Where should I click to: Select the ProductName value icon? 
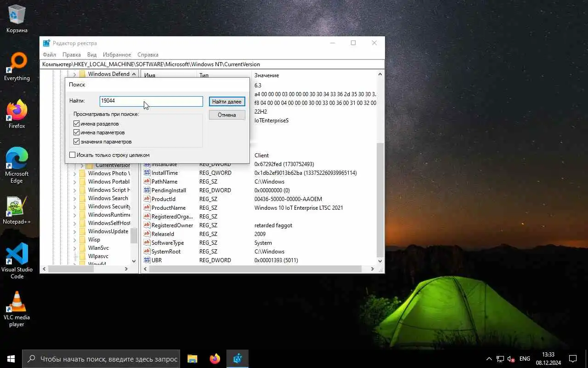click(x=147, y=208)
